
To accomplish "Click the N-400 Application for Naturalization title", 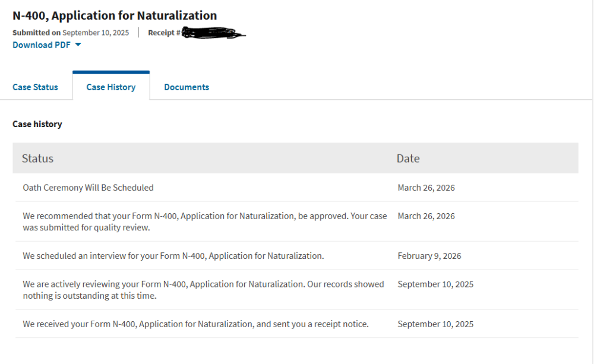I will click(115, 15).
